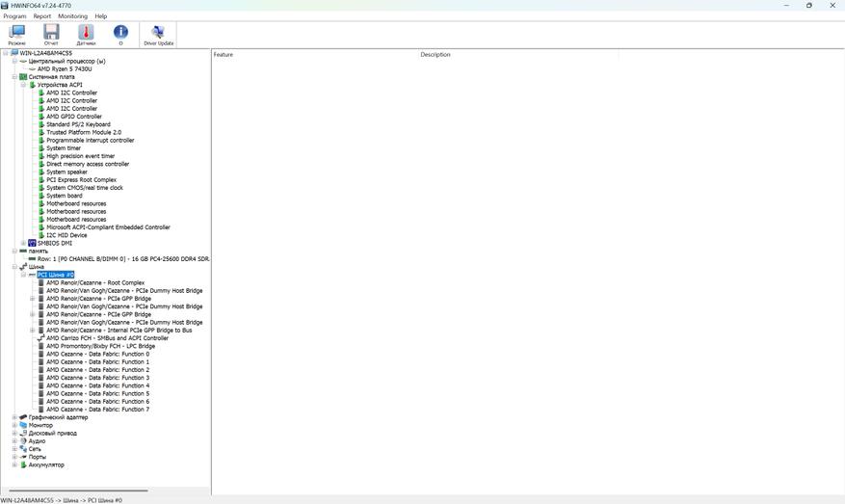This screenshot has width=845, height=504.
Task: Expand the Дисковый привод node
Action: point(14,433)
